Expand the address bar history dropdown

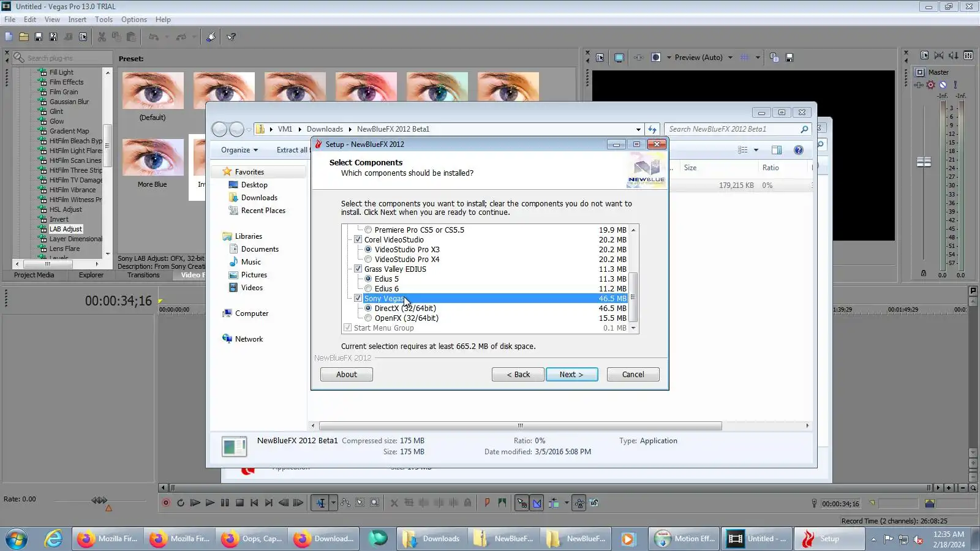tap(638, 129)
